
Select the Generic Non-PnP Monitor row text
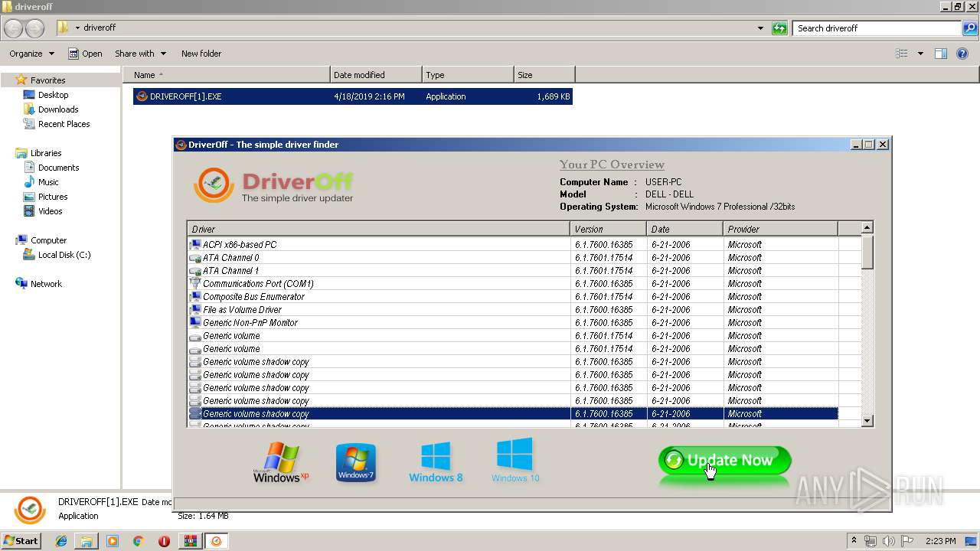point(250,323)
